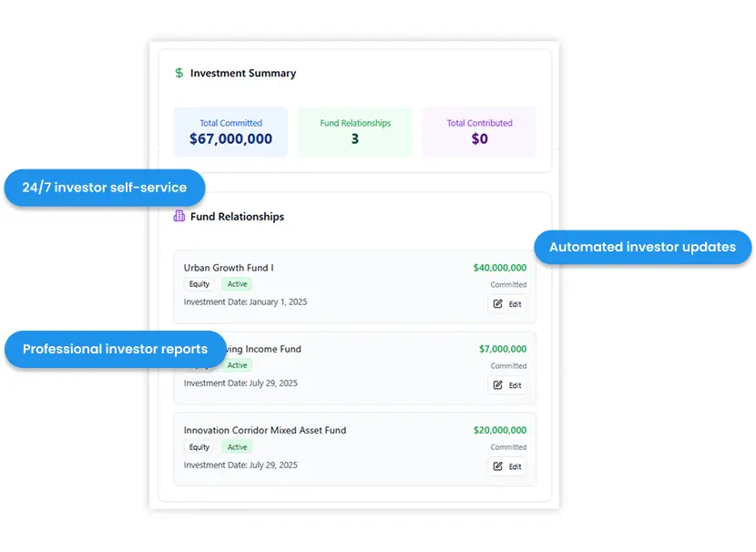Click the Automated investor updates pill
The width and height of the screenshot is (756, 552).
click(642, 247)
